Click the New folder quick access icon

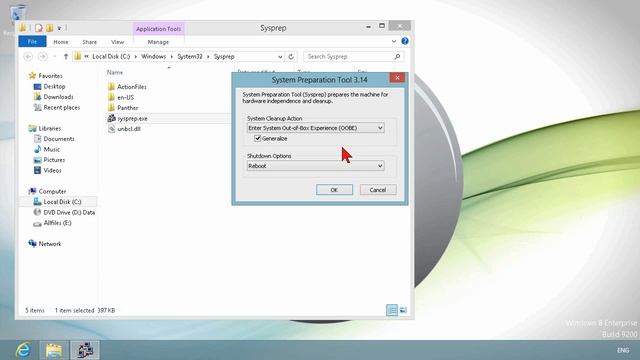(49, 28)
